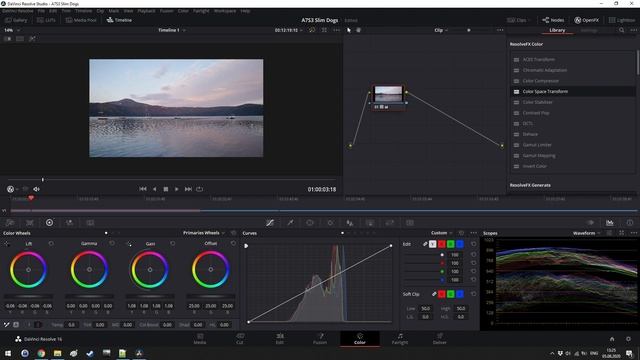Open the Primaries Wheels mode dropdown

click(x=204, y=233)
